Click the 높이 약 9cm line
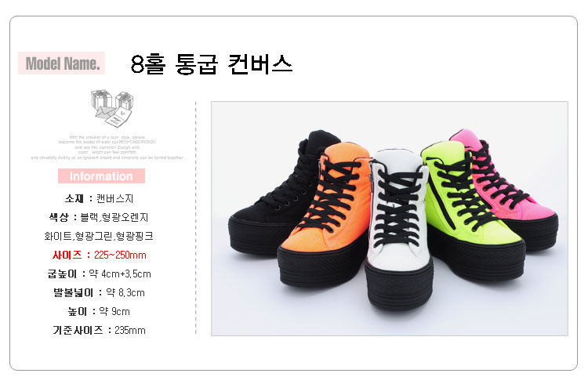Viewport: 588px width, 384px height. 99,311
